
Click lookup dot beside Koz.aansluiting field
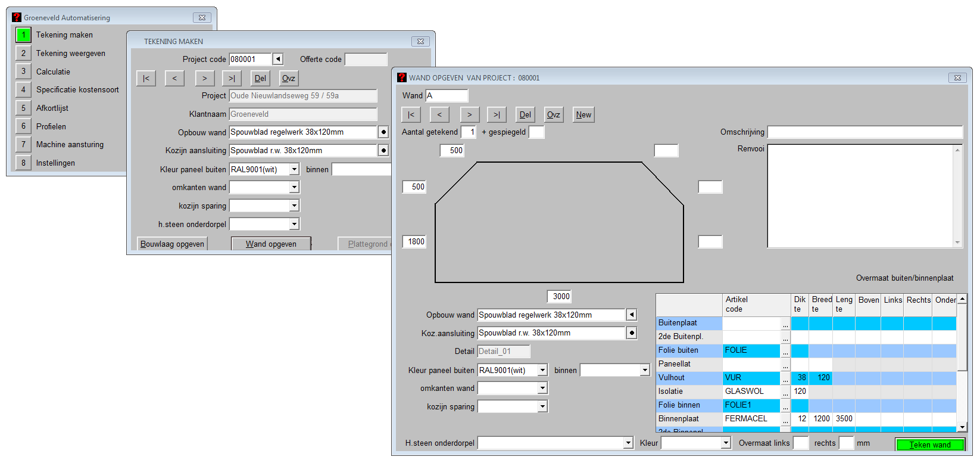click(x=632, y=333)
